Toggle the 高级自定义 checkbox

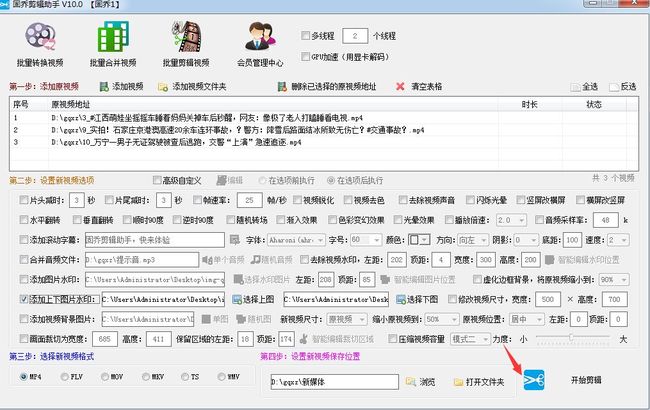click(x=157, y=180)
